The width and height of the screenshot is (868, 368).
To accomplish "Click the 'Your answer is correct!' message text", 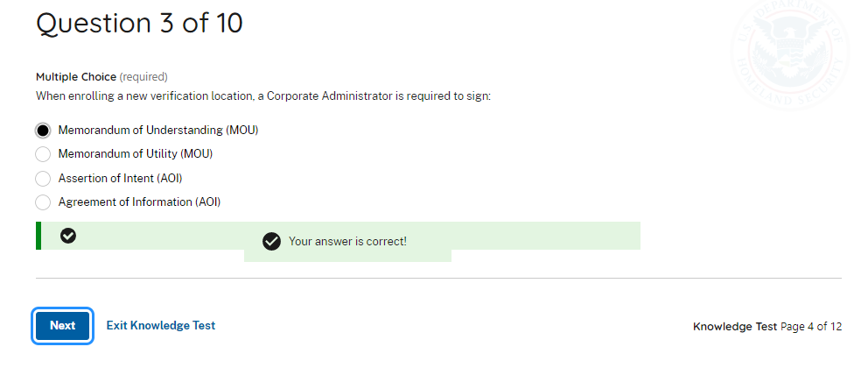I will click(x=347, y=241).
